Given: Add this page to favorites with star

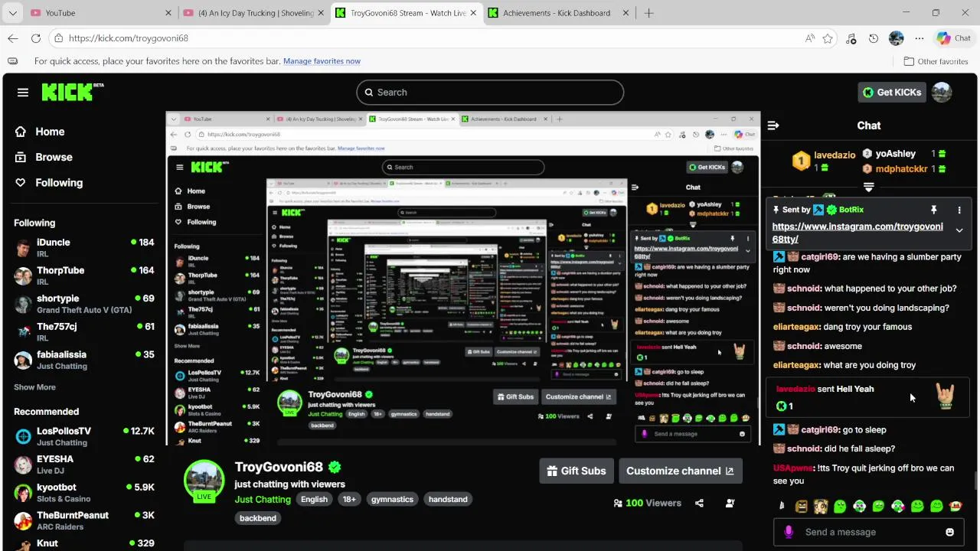Looking at the screenshot, I should 828,38.
